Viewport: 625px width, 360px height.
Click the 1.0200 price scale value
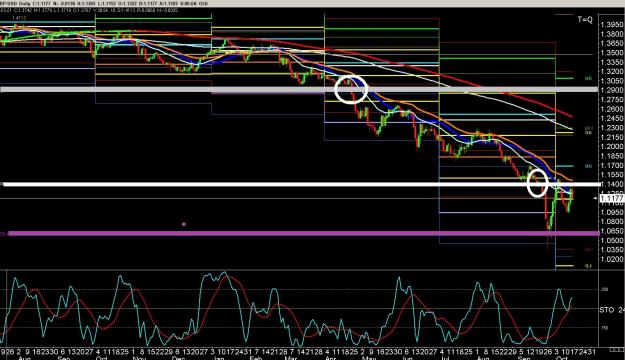[612, 259]
